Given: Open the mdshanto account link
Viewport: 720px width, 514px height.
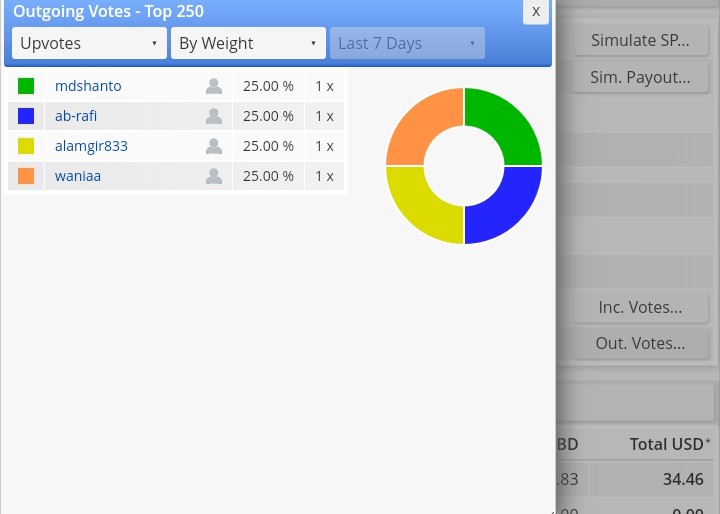Looking at the screenshot, I should coord(88,86).
